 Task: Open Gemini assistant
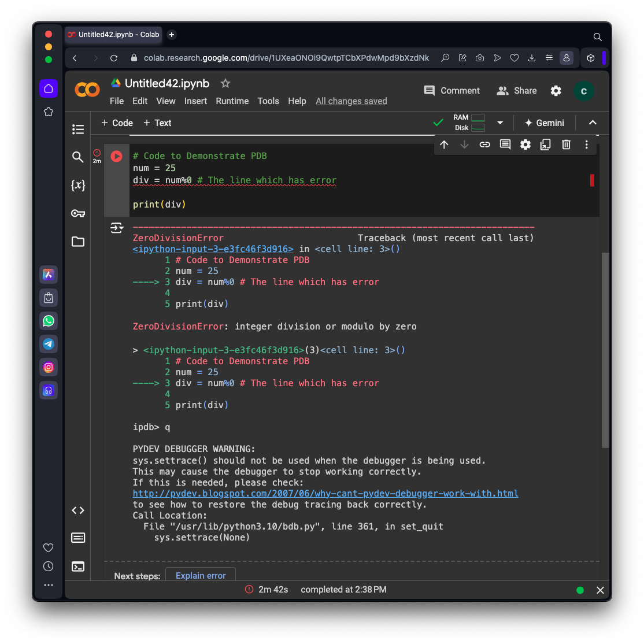(545, 123)
